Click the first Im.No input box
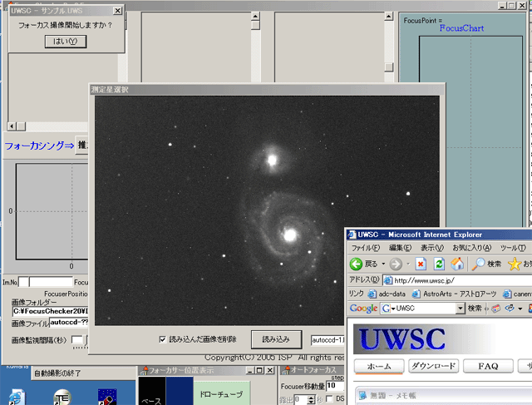 pyautogui.click(x=23, y=282)
